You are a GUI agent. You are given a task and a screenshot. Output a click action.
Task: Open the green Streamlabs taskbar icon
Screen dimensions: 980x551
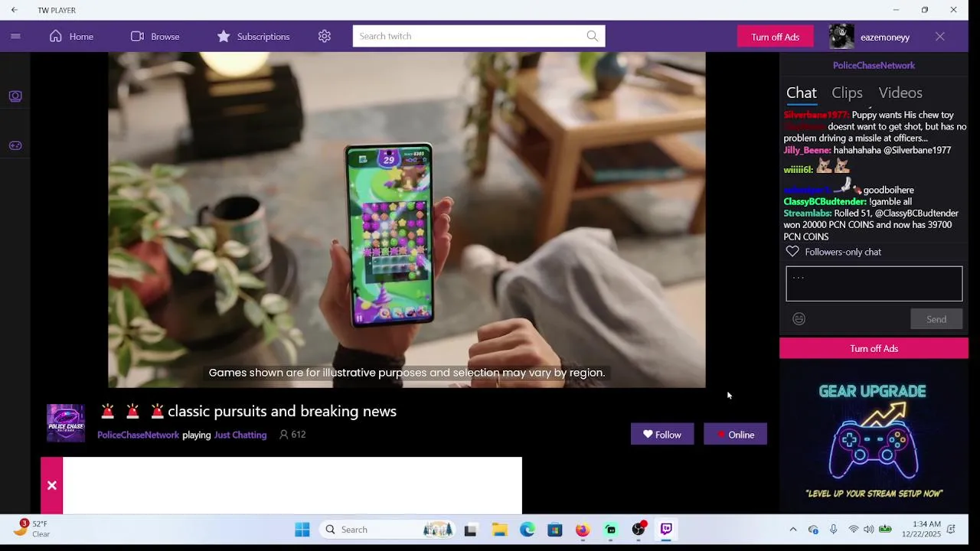(x=610, y=530)
